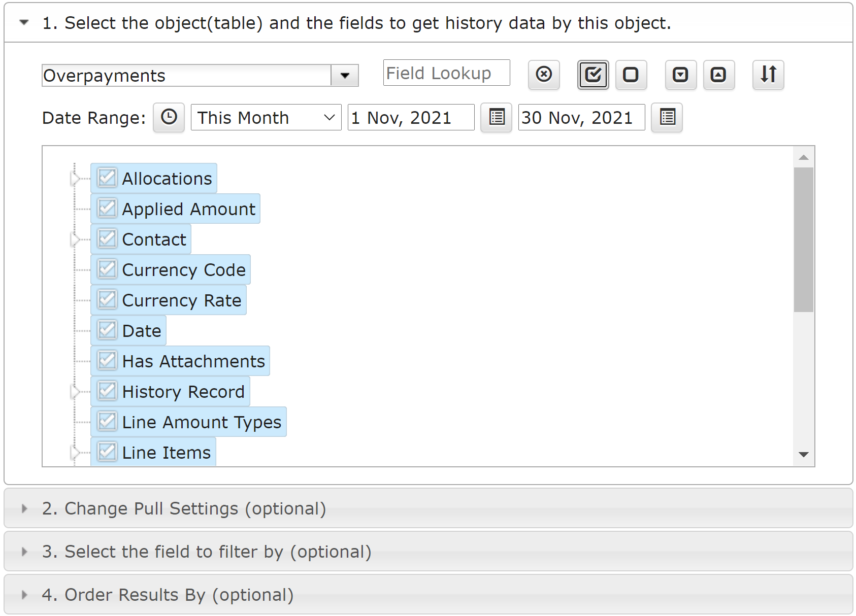The height and width of the screenshot is (616, 856).
Task: Uncheck the Applied Amount checkbox
Action: (x=107, y=209)
